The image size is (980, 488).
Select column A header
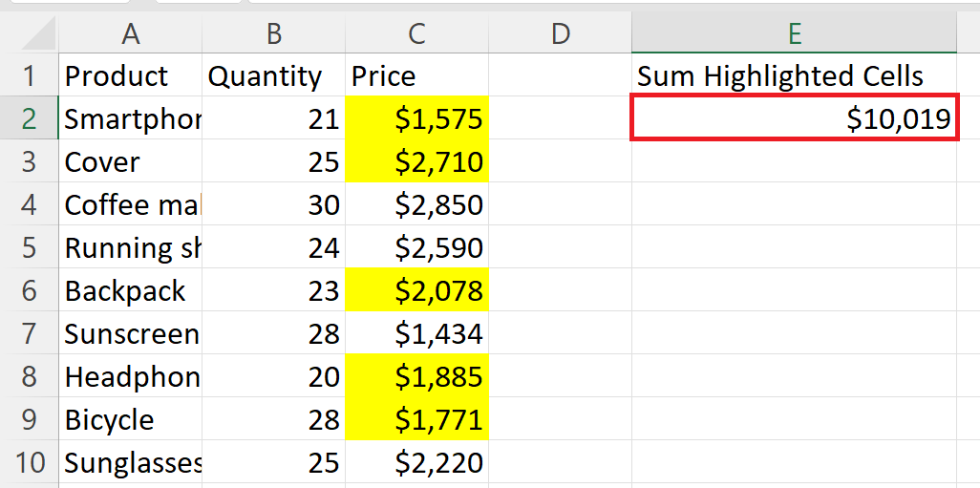pos(130,34)
